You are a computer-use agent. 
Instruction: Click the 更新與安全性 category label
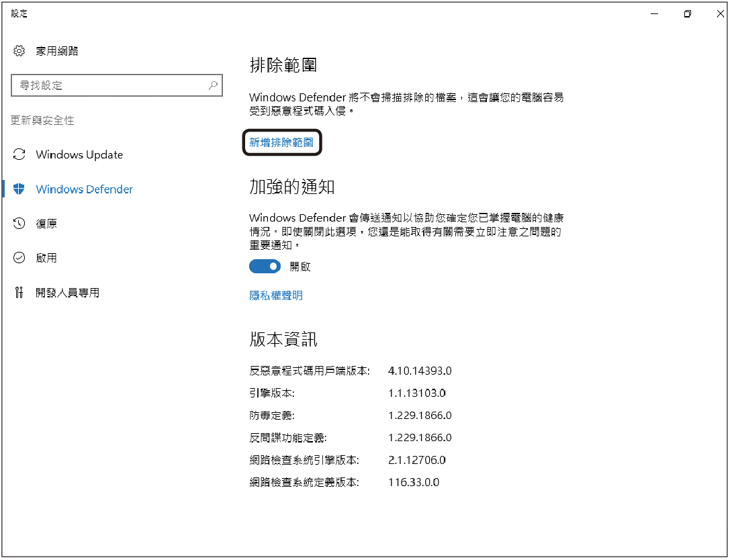42,121
